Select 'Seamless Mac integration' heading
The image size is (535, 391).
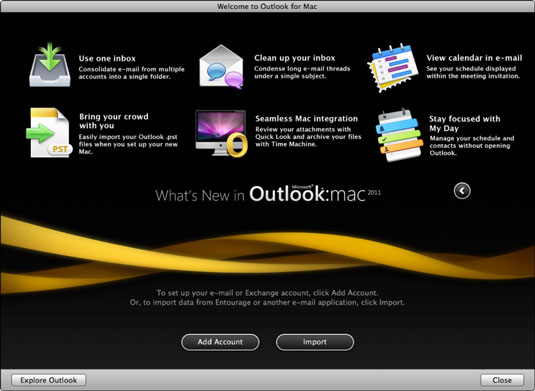click(306, 119)
